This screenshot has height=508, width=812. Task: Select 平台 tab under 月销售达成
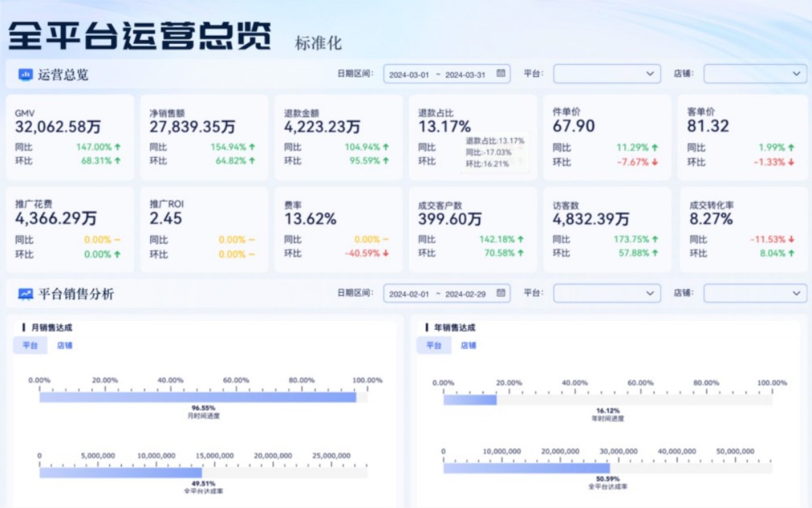30,345
